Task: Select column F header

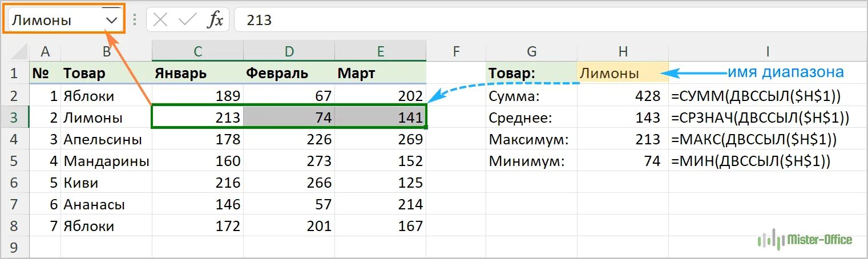Action: pyautogui.click(x=456, y=51)
